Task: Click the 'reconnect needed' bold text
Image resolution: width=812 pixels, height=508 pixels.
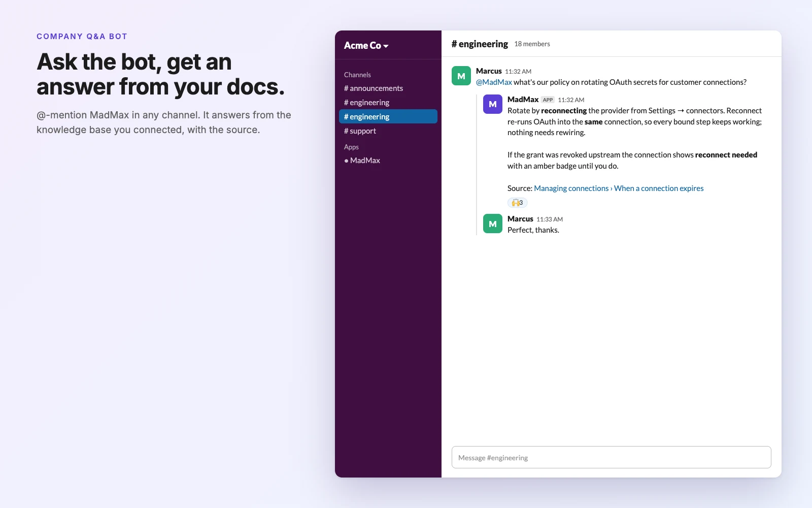Action: [726, 155]
